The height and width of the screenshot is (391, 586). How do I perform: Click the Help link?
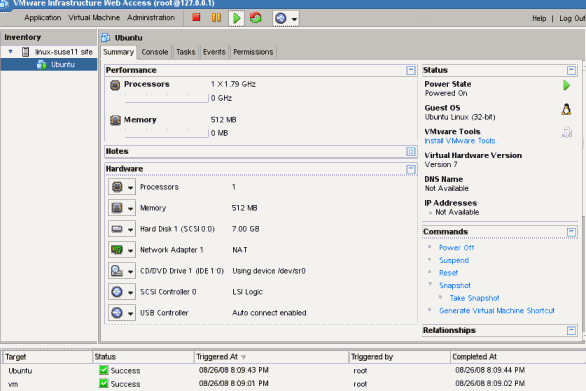tap(539, 18)
